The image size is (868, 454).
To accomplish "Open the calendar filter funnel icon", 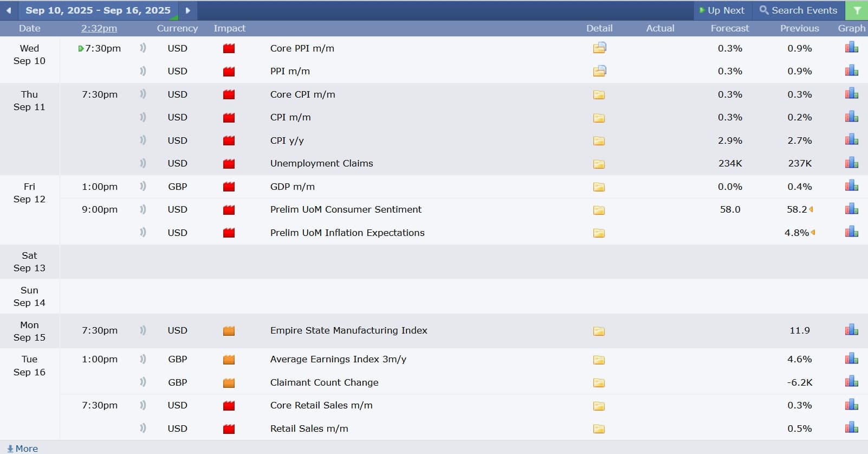I will tap(857, 10).
